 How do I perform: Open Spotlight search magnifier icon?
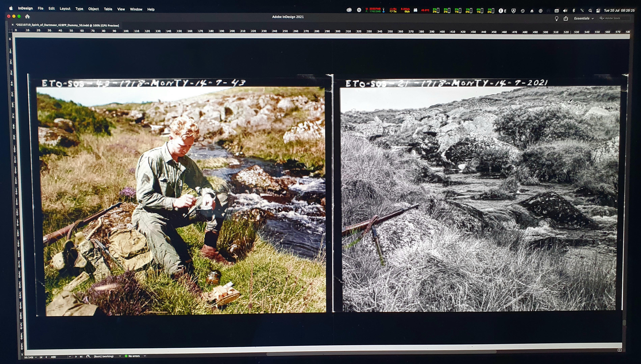(590, 11)
